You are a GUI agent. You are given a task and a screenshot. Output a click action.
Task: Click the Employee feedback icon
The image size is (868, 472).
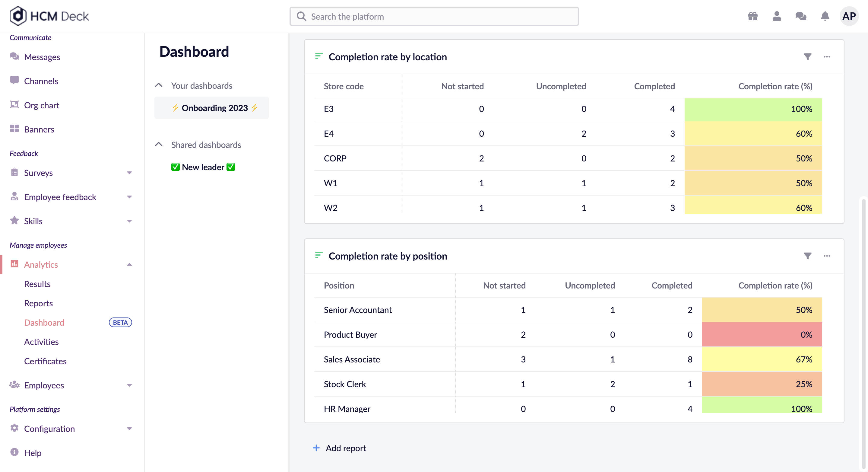14,196
